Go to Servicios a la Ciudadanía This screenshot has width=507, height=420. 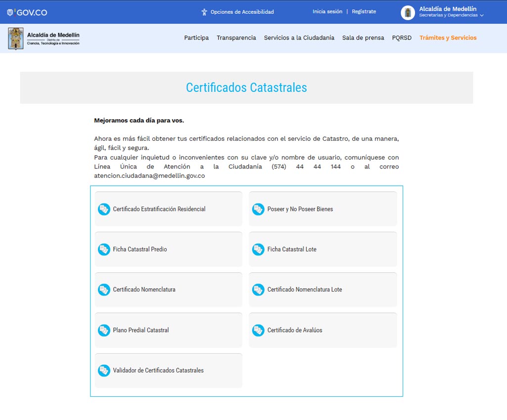click(299, 38)
